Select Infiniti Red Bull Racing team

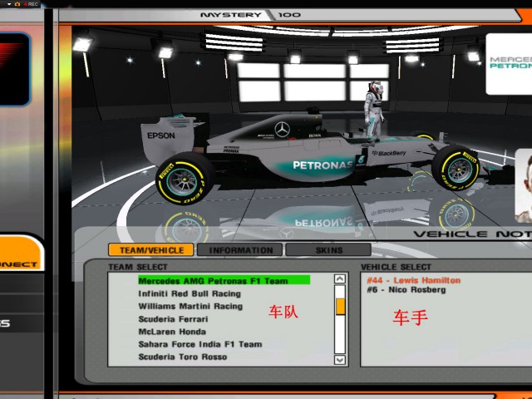[190, 293]
